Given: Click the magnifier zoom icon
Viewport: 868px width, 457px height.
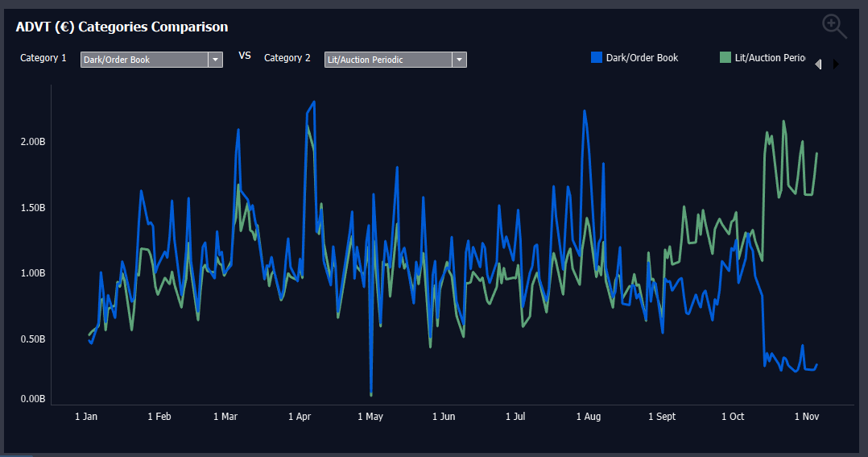Looking at the screenshot, I should [834, 27].
